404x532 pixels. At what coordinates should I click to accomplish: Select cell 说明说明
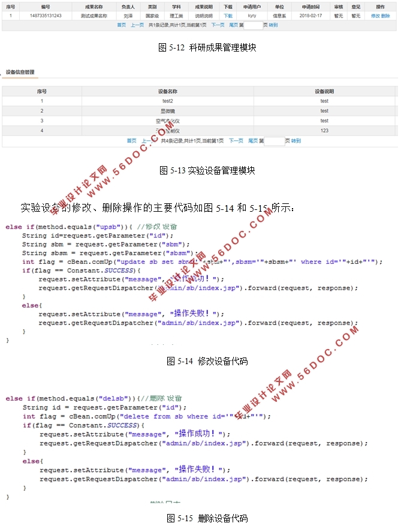204,16
